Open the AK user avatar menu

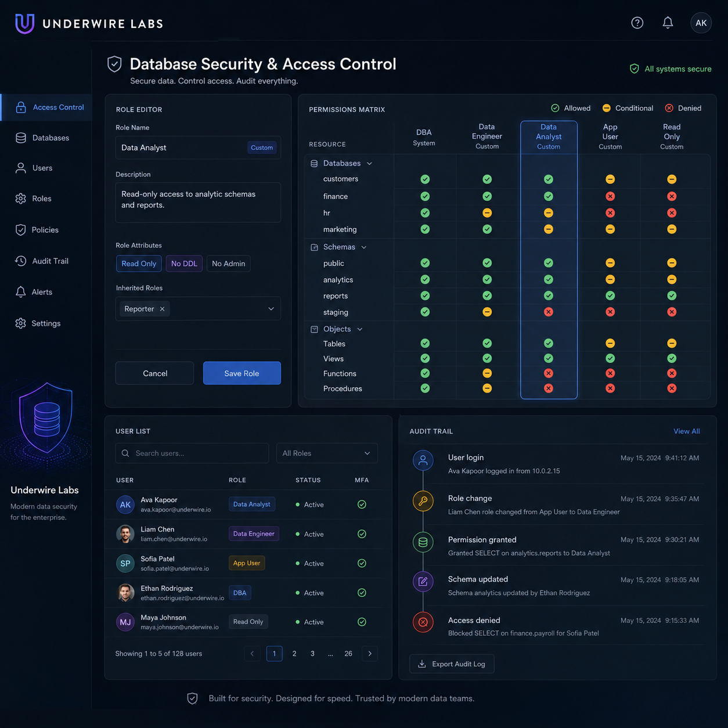click(701, 23)
